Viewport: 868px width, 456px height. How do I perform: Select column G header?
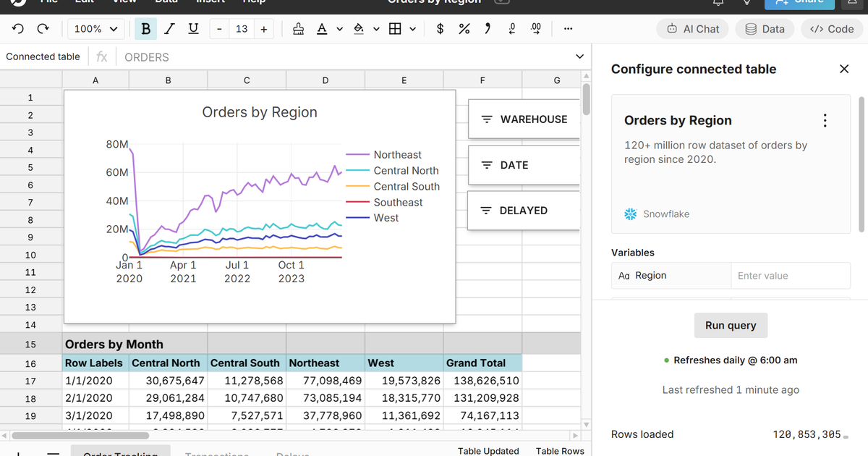click(556, 80)
